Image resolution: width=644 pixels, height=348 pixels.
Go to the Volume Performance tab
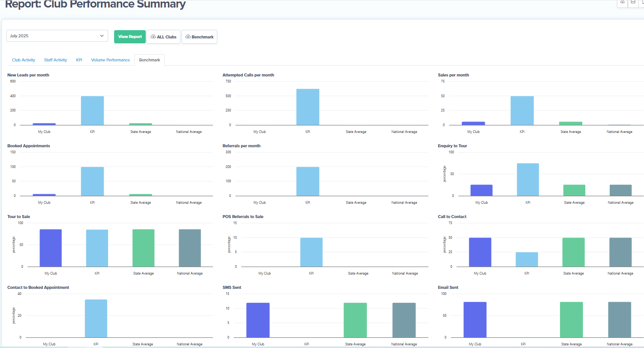pyautogui.click(x=110, y=60)
